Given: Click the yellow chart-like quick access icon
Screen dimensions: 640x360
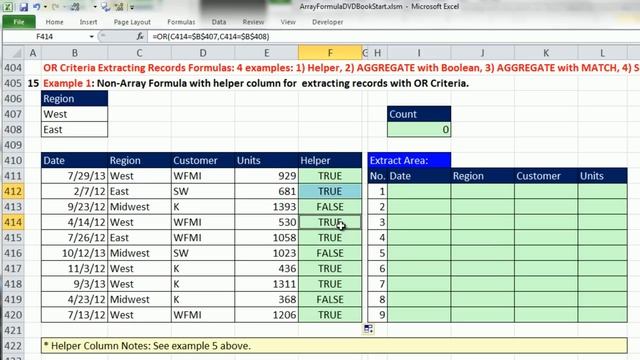Looking at the screenshot, I should pos(119,7).
